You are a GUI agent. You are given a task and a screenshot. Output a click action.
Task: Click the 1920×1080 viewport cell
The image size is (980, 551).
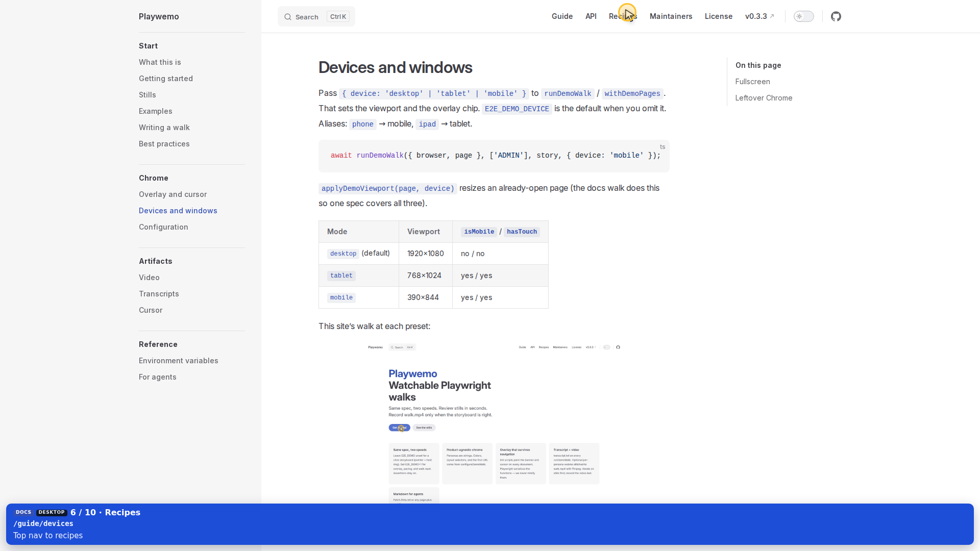tap(426, 254)
